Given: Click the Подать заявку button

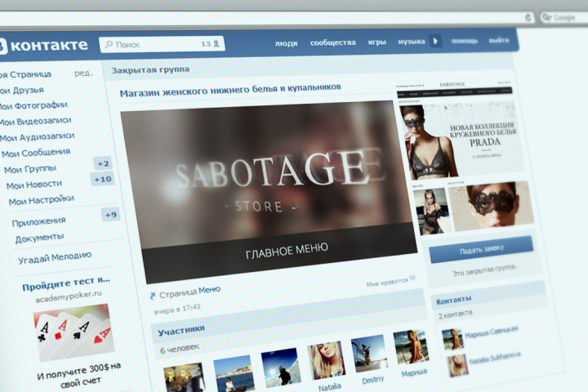Looking at the screenshot, I should pos(481,249).
